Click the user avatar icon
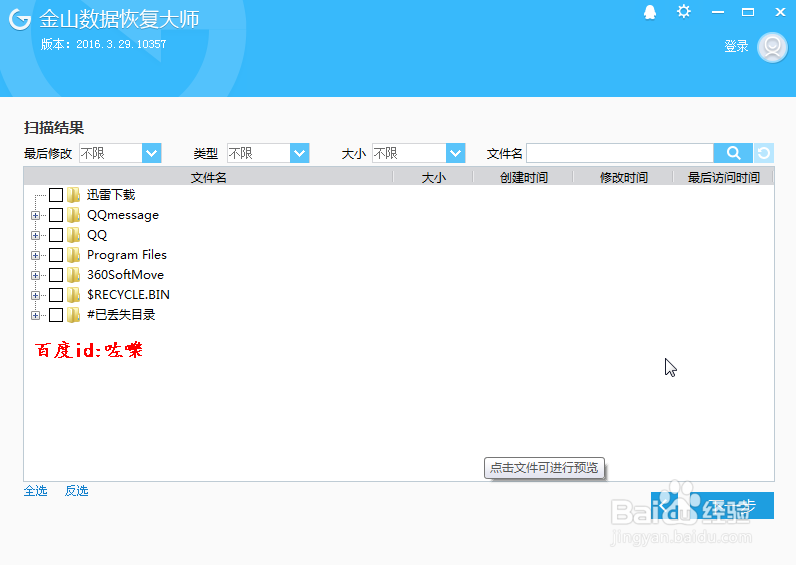The image size is (796, 565). pyautogui.click(x=772, y=47)
